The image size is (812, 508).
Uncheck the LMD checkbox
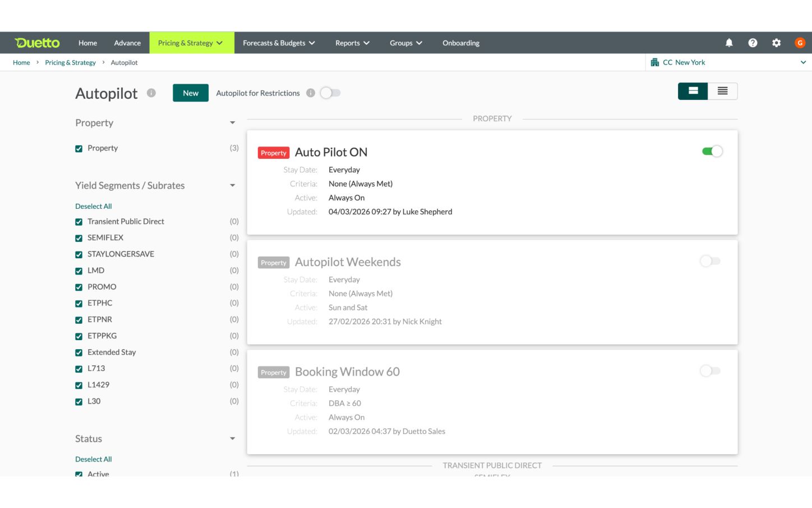(79, 271)
